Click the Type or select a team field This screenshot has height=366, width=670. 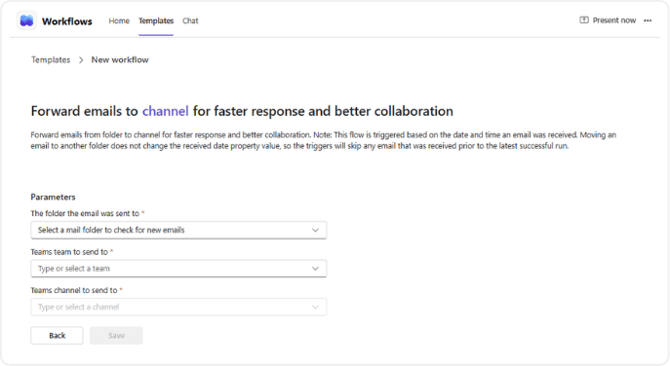[179, 269]
